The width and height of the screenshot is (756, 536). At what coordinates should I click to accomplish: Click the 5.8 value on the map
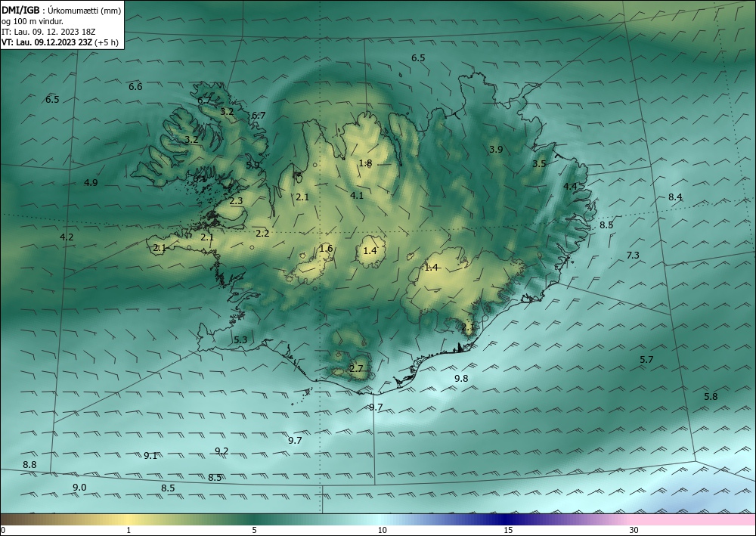711,397
